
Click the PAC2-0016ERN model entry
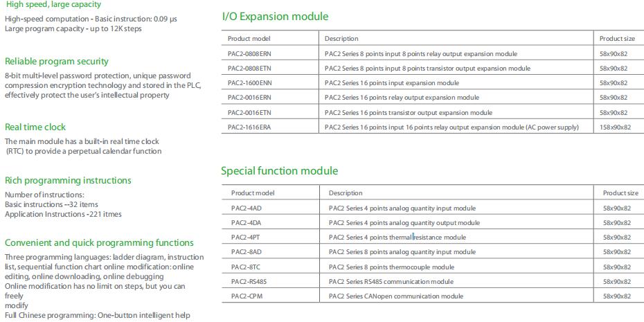(x=250, y=98)
